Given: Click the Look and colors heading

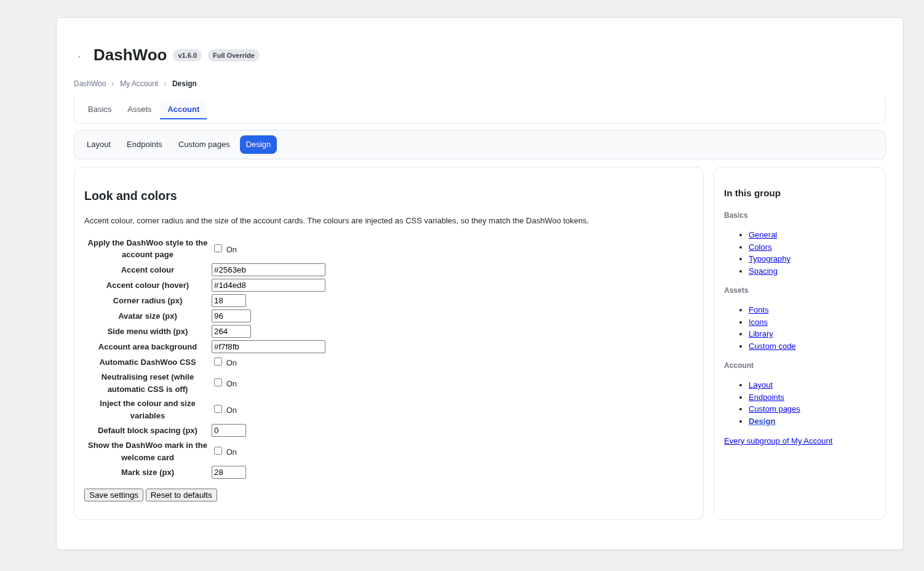Looking at the screenshot, I should 130,196.
